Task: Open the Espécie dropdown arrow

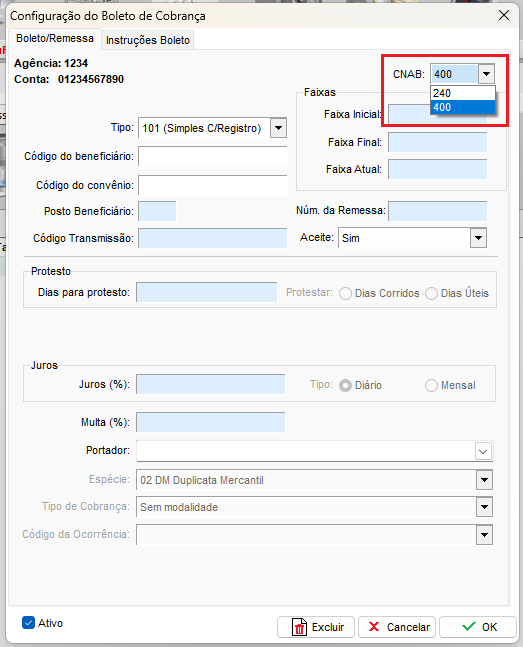Action: click(484, 480)
